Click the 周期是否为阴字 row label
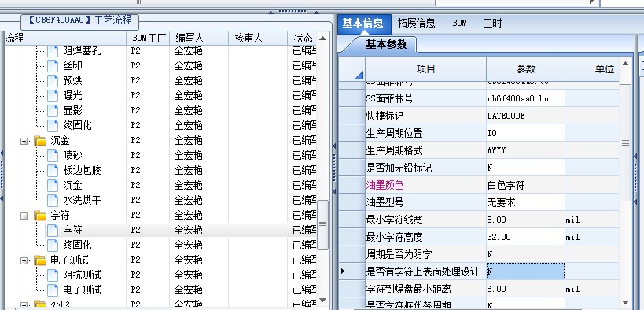This screenshot has height=310, width=644. click(x=399, y=254)
